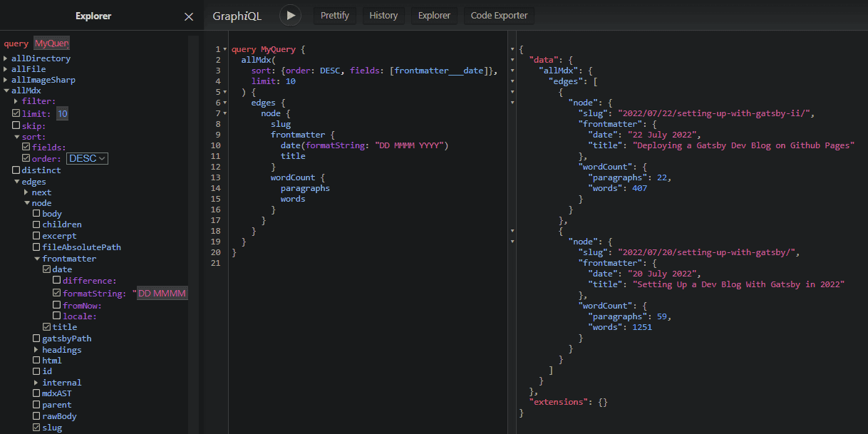Check the rawBody field checkbox
Screen dimensions: 868x434
(x=36, y=416)
